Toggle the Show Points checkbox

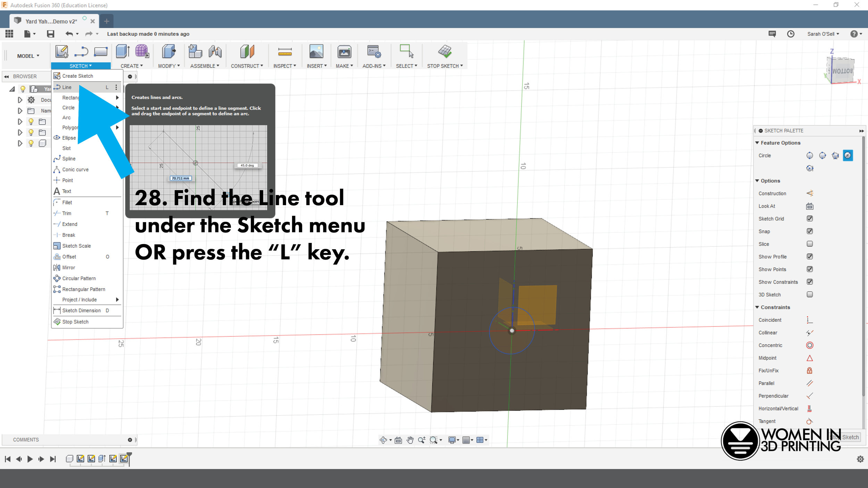coord(810,269)
